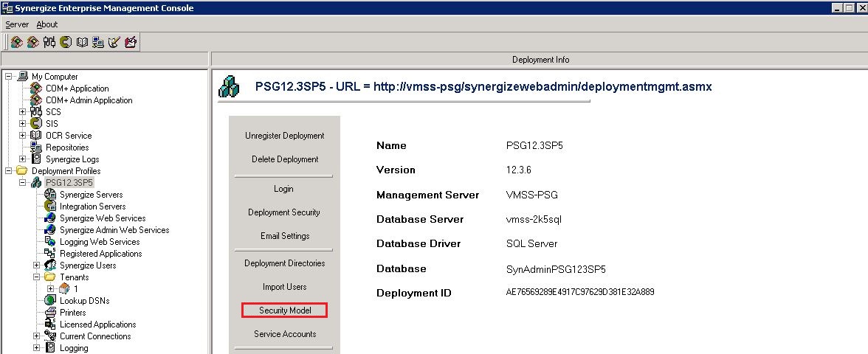Expand the Synergize Logs node
The height and width of the screenshot is (354, 868).
coord(23,159)
